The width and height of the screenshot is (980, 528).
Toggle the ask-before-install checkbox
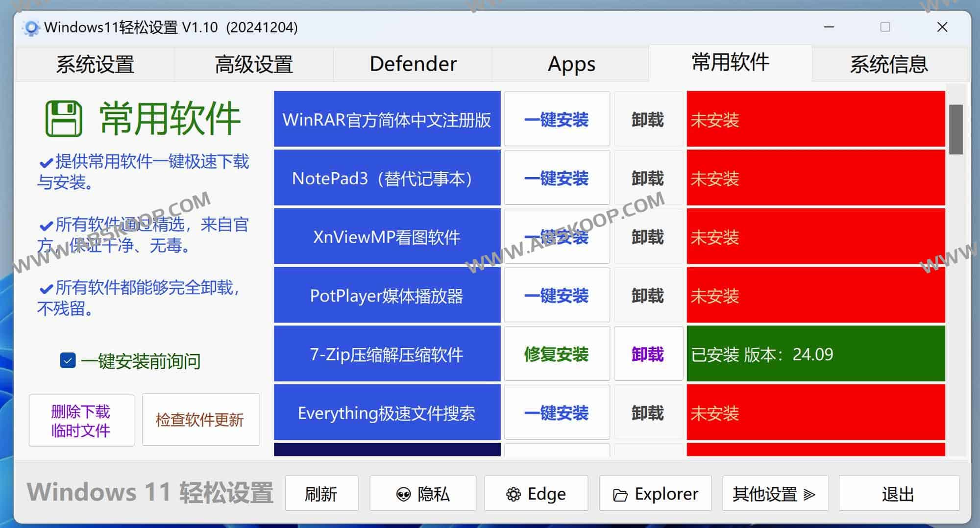click(x=68, y=360)
